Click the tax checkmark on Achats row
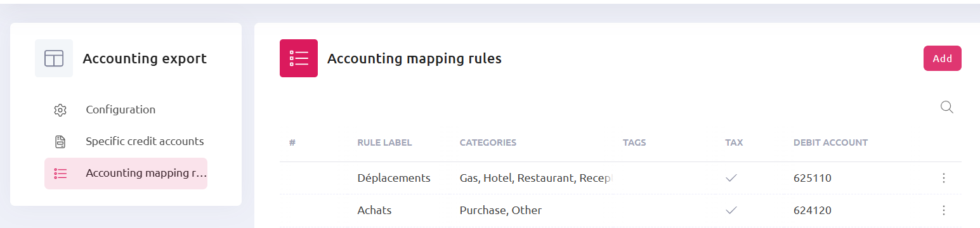This screenshot has width=980, height=228. point(731,210)
